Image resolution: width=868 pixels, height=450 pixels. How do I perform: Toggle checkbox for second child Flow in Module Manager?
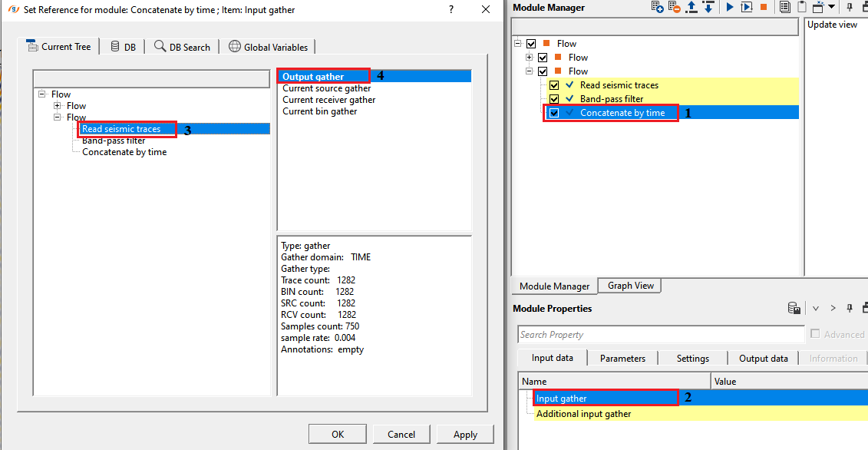[x=543, y=71]
